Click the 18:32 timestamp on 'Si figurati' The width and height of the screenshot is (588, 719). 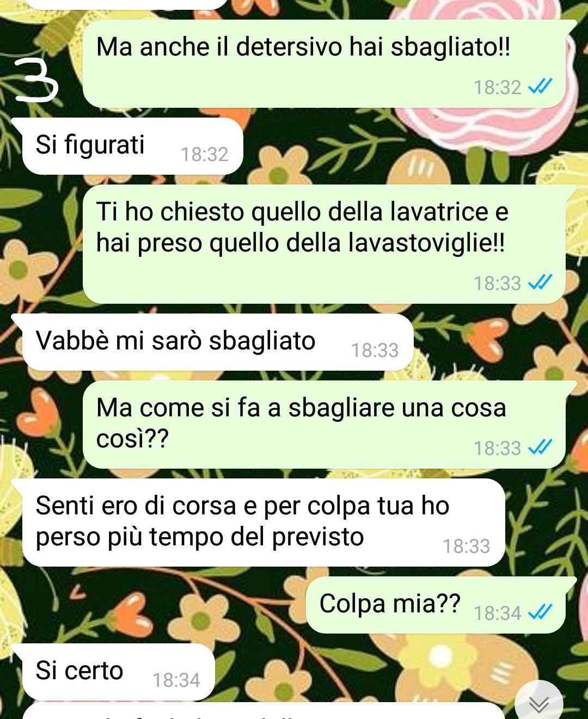point(205,155)
